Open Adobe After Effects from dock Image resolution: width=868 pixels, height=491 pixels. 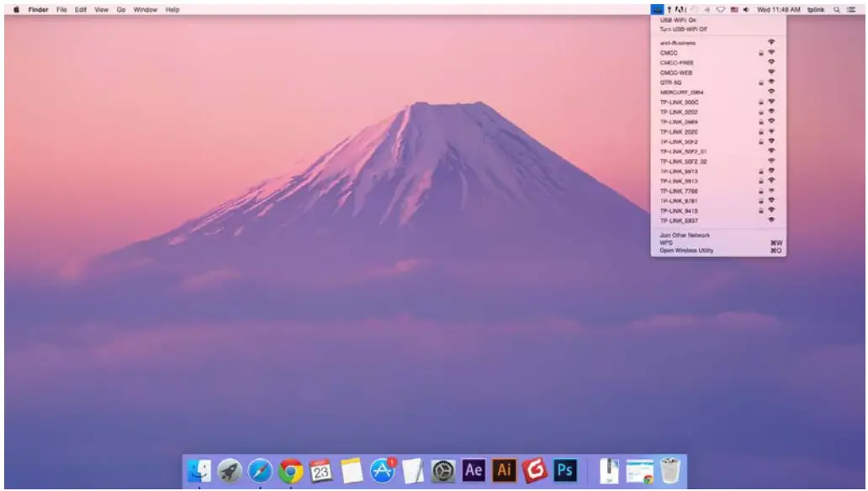(474, 471)
